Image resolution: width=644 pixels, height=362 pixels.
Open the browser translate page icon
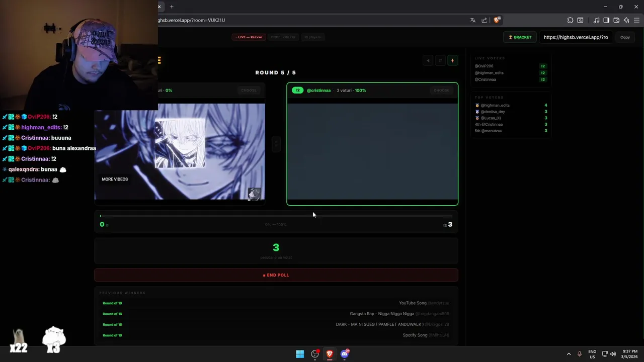click(473, 20)
